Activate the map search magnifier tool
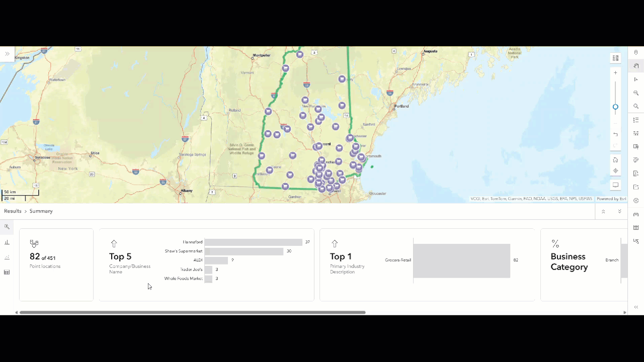The height and width of the screenshot is (362, 644). (636, 106)
